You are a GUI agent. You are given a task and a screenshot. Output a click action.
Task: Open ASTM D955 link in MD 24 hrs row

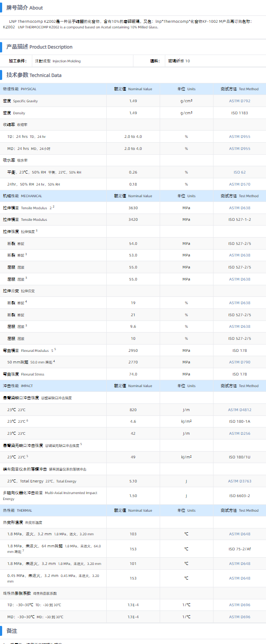(239, 149)
